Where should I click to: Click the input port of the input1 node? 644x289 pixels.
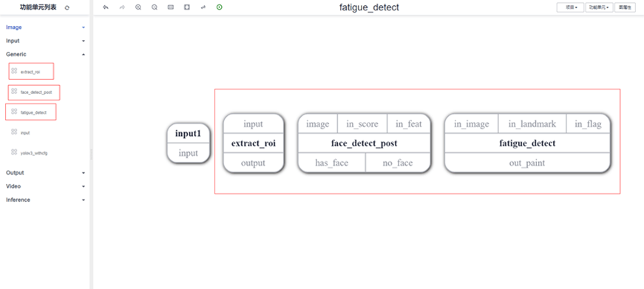click(x=188, y=153)
